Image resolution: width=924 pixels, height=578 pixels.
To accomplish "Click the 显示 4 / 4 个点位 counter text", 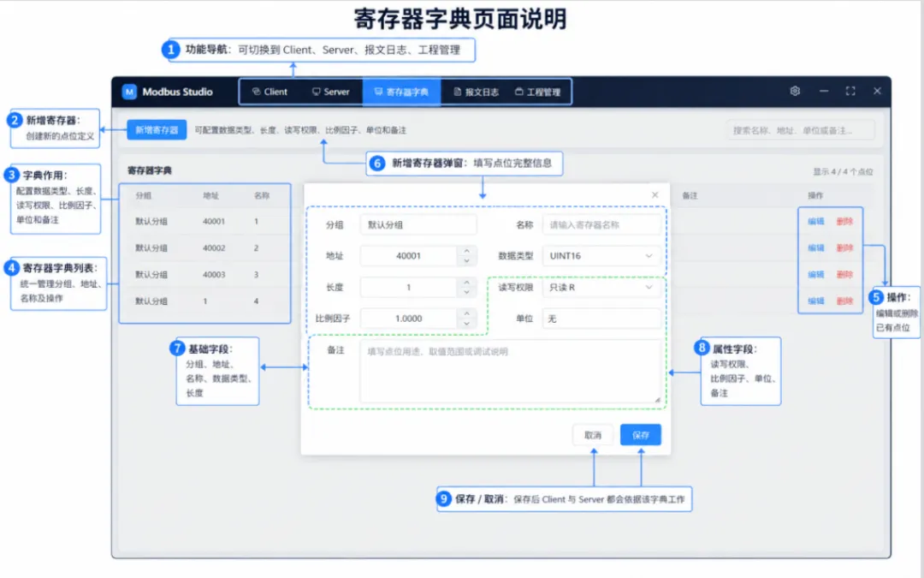I will click(x=844, y=171).
